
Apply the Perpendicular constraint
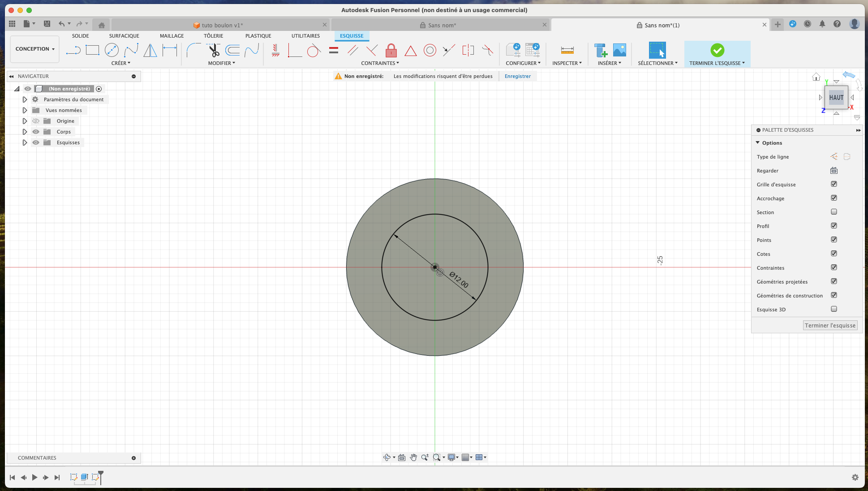[372, 50]
